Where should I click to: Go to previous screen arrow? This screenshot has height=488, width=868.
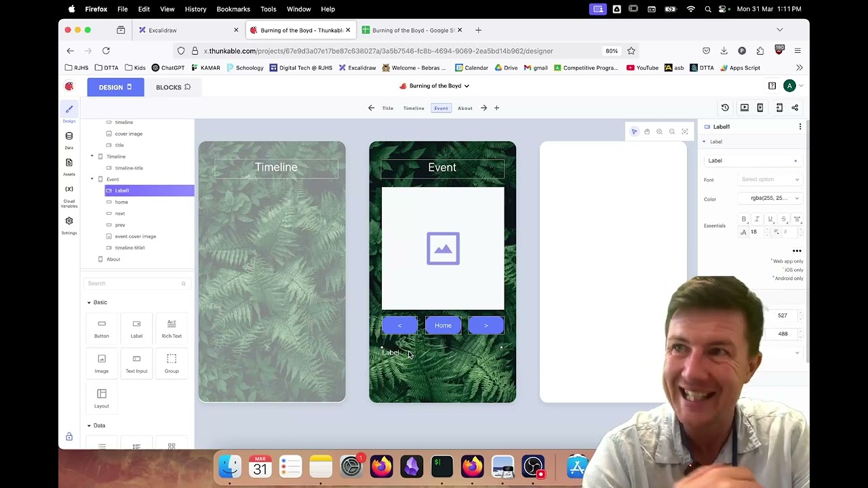coord(371,108)
